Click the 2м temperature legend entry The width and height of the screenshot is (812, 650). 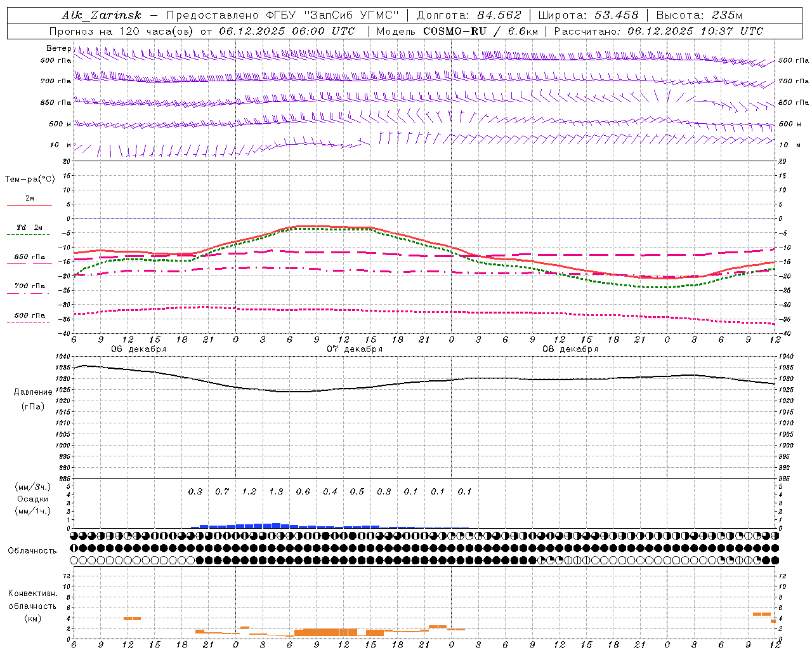click(x=30, y=198)
